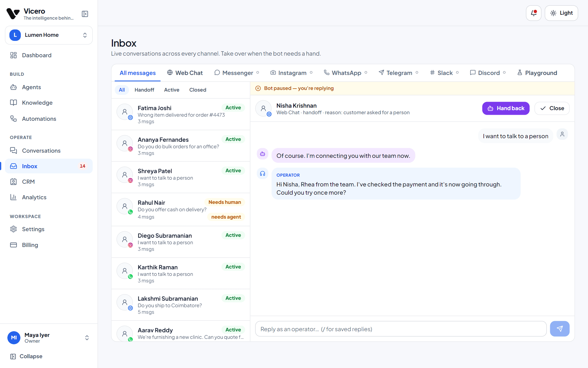Switch to the Instagram channel tab
588x368 pixels.
(291, 73)
